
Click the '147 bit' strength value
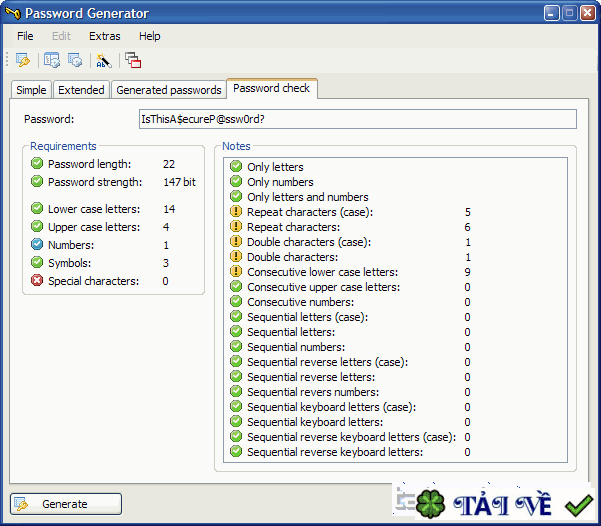point(179,182)
